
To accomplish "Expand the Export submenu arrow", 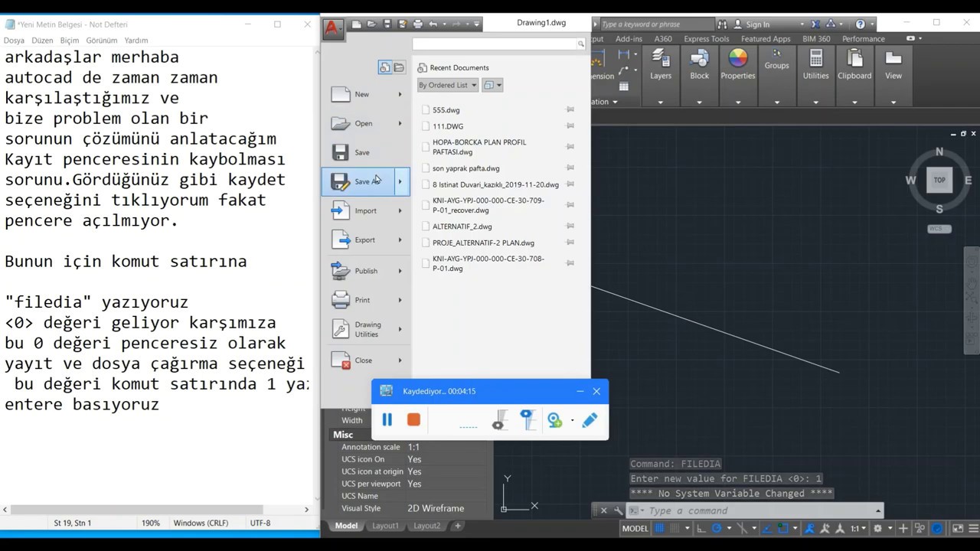I will pyautogui.click(x=400, y=240).
